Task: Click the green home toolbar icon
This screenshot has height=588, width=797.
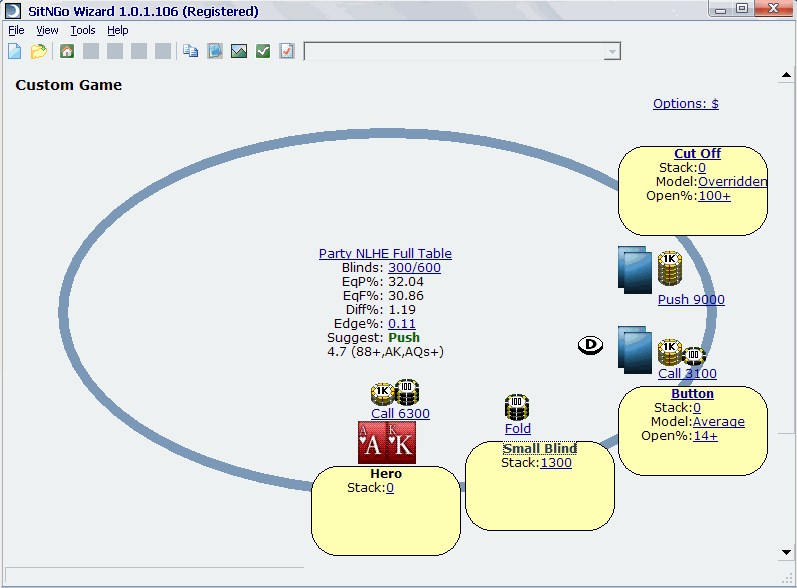Action: 67,51
